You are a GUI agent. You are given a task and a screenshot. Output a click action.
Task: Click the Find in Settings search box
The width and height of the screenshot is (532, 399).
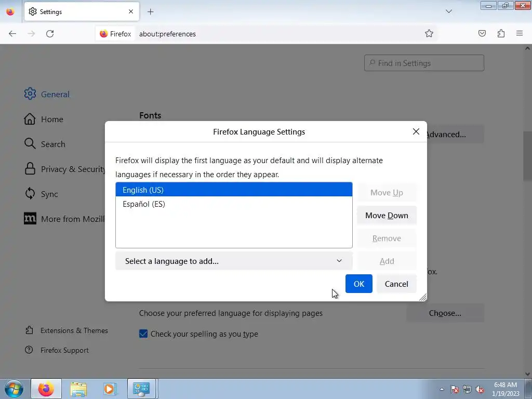(x=424, y=63)
